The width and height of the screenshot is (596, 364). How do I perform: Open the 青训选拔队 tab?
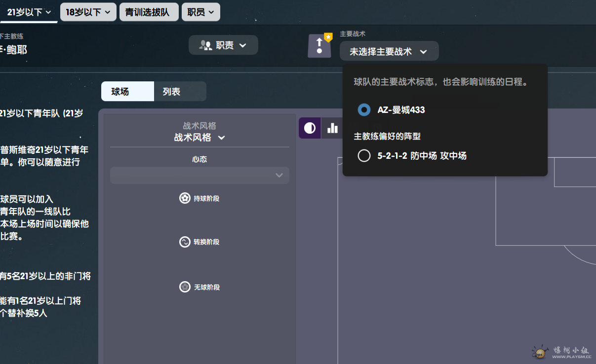(x=149, y=12)
